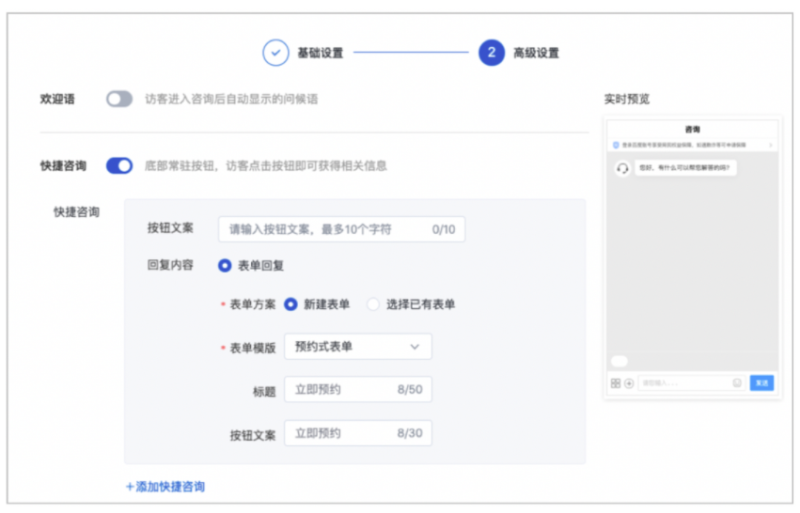Click the 基础设置 step label

coord(320,53)
